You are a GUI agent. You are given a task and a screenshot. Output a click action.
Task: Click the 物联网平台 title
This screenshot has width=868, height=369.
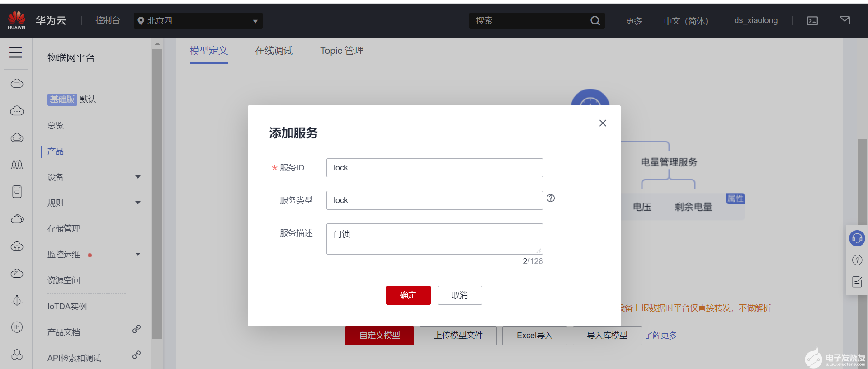[x=71, y=58]
